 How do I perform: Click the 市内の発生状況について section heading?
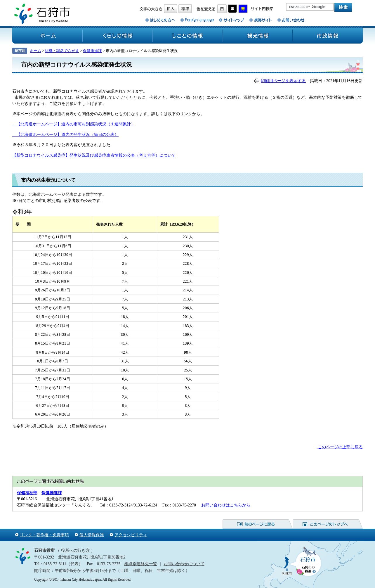pos(187,180)
